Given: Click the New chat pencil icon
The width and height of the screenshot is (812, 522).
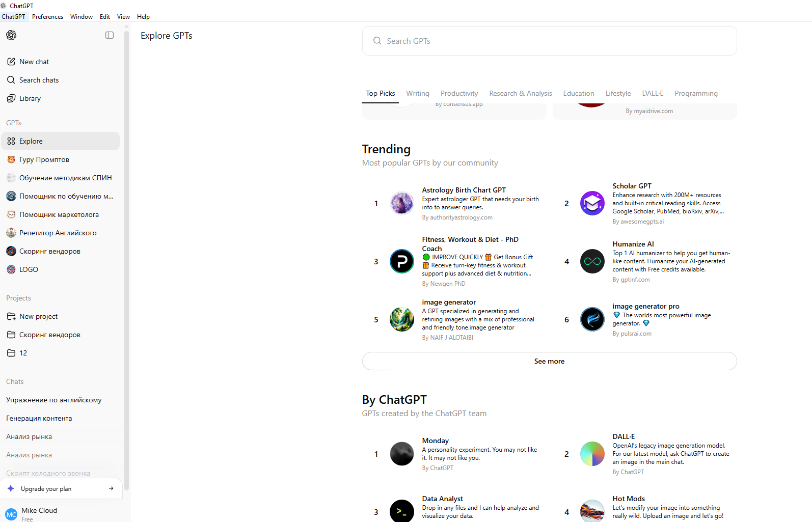Looking at the screenshot, I should tap(11, 62).
